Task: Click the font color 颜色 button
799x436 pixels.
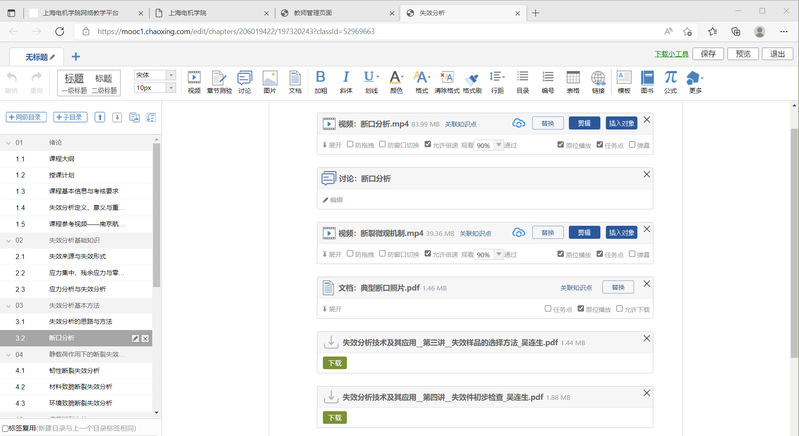Action: (396, 81)
